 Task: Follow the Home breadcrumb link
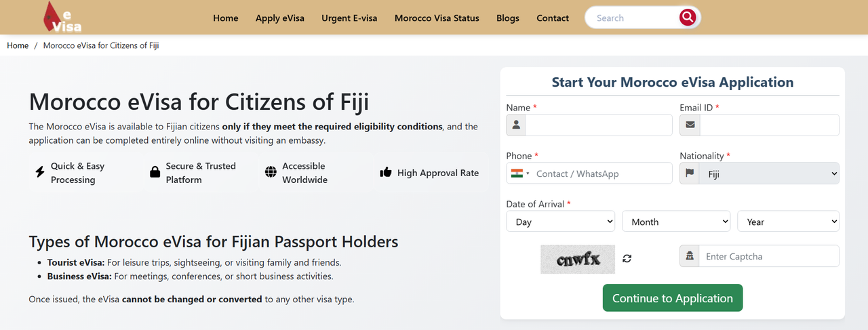[18, 45]
